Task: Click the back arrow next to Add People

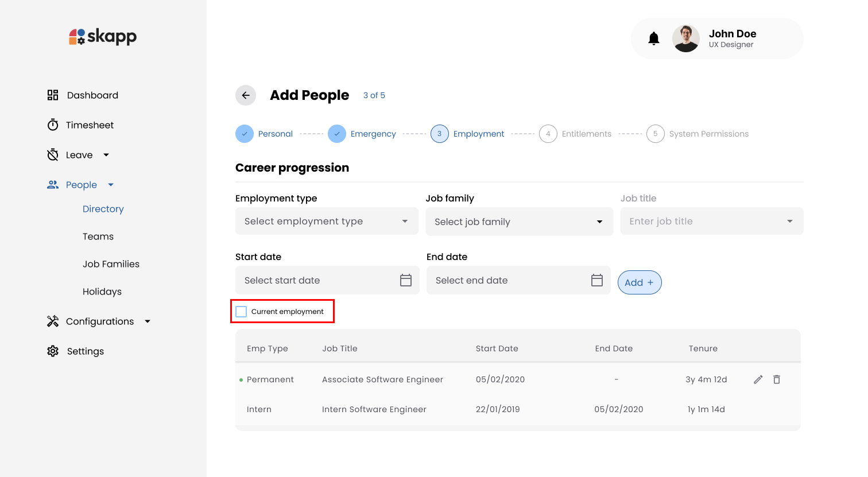Action: coord(246,95)
